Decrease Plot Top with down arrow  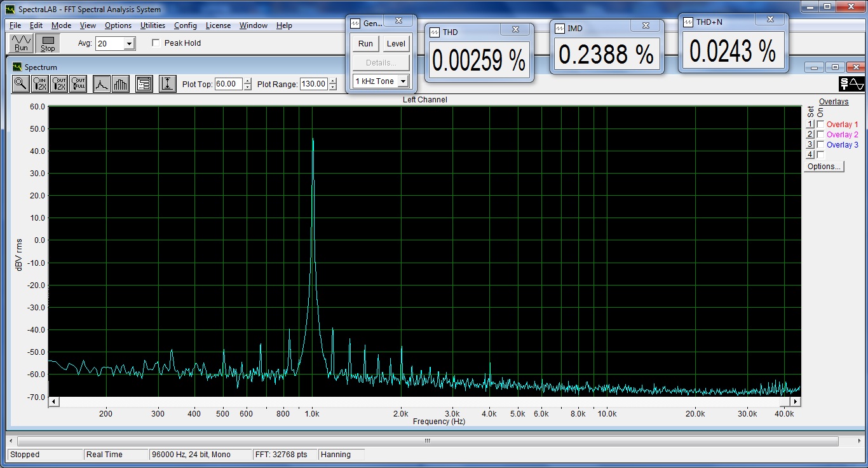tap(248, 87)
